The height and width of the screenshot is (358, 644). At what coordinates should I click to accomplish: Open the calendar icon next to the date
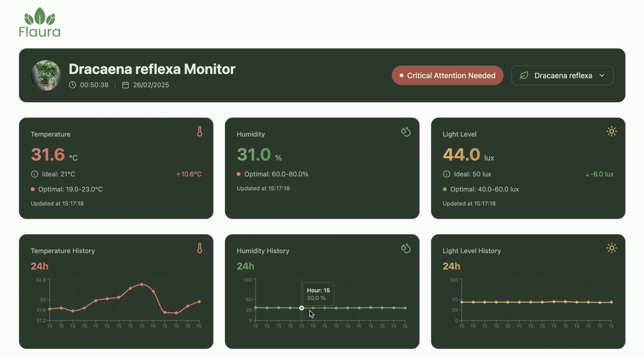(x=126, y=85)
